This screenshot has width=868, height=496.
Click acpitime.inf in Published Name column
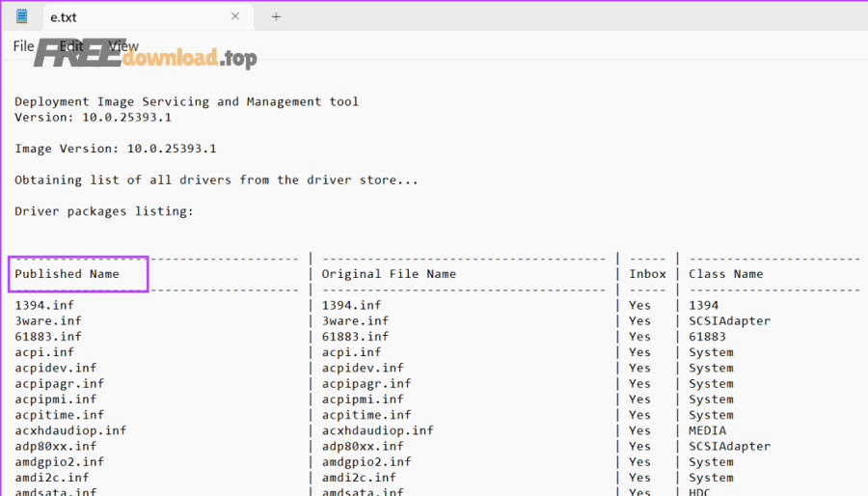tap(59, 415)
